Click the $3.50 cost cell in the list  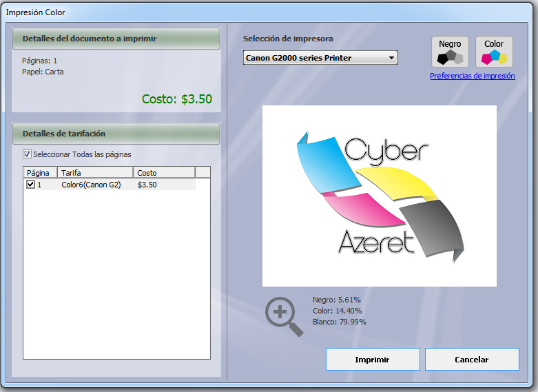tap(147, 185)
